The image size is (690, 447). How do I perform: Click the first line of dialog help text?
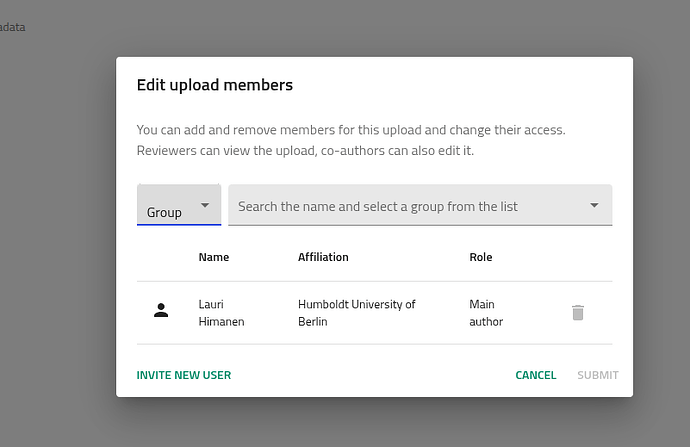click(350, 130)
